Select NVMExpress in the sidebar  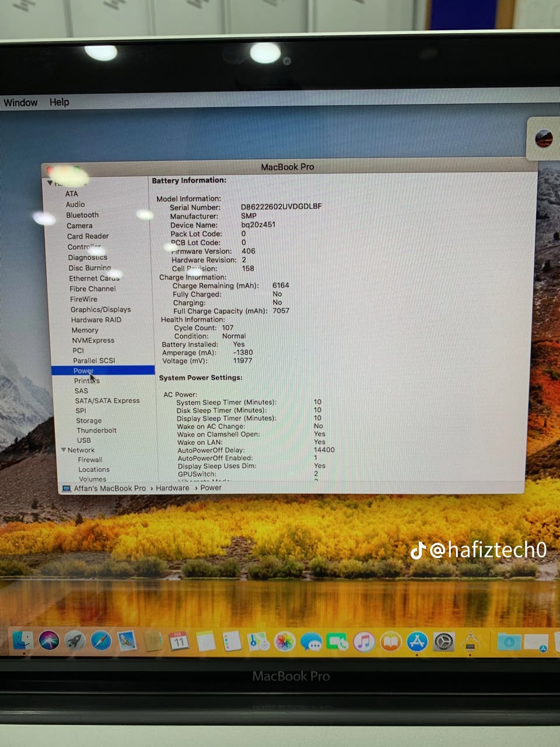tap(93, 340)
